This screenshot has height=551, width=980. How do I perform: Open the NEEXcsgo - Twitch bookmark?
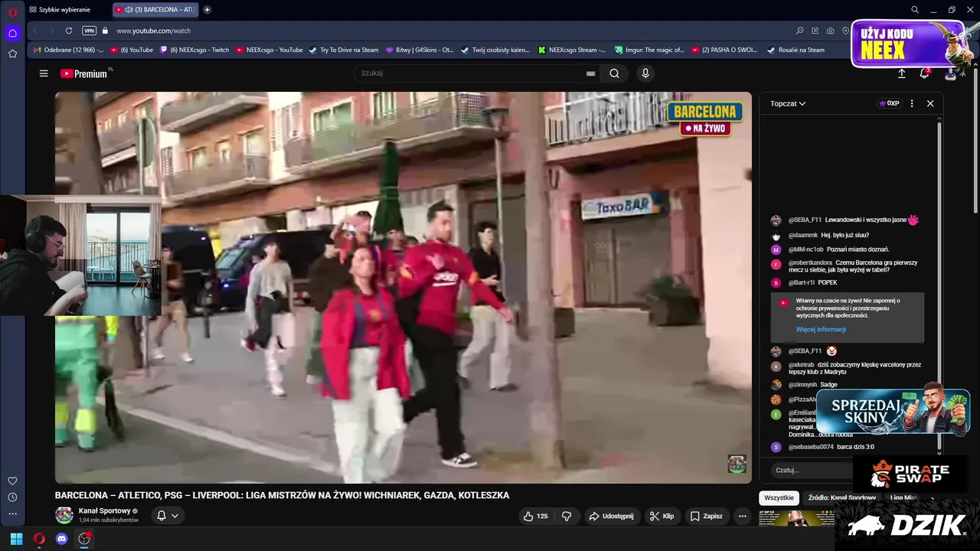coord(194,50)
